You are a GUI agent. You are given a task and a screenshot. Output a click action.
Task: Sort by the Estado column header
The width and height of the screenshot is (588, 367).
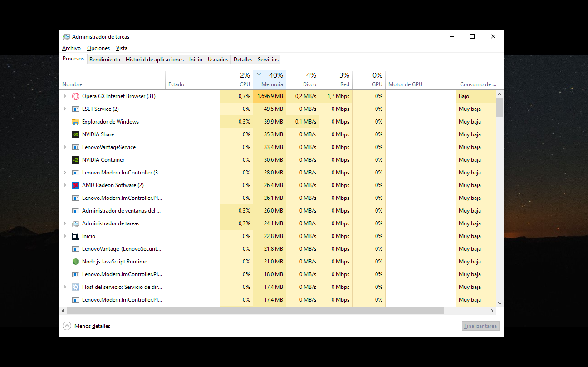pyautogui.click(x=192, y=80)
